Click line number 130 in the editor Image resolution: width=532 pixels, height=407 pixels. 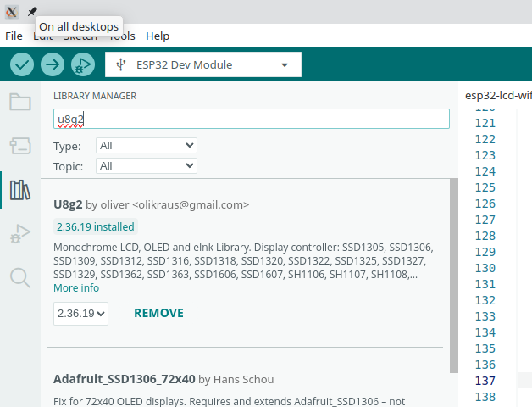(485, 268)
